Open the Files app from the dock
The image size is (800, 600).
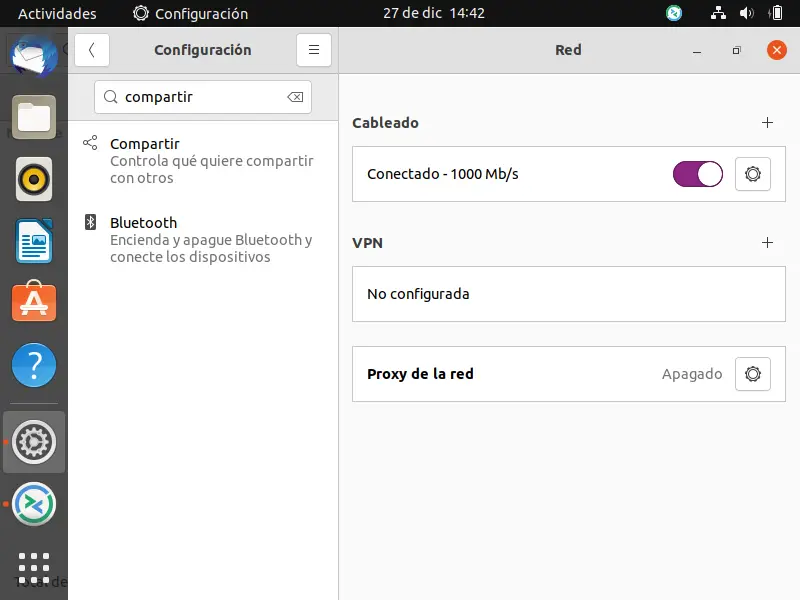33,117
